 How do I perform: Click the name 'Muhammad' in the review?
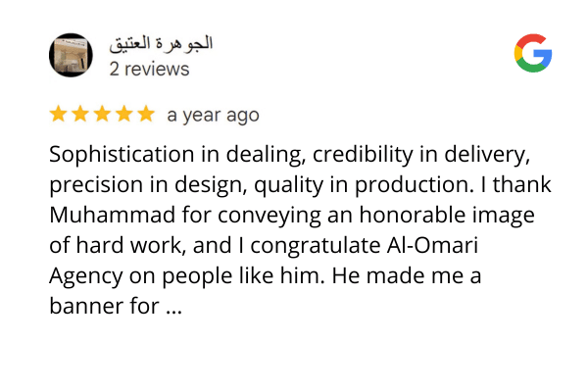coord(112,215)
